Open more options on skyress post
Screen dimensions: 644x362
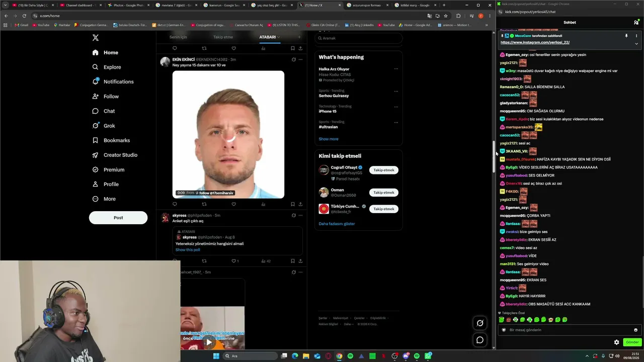coord(300,215)
